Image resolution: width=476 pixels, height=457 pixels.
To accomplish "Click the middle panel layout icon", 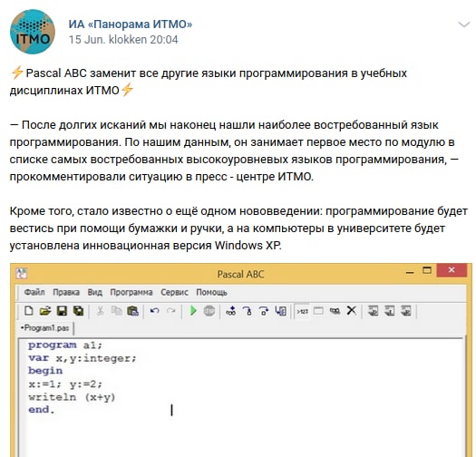I will (x=390, y=311).
